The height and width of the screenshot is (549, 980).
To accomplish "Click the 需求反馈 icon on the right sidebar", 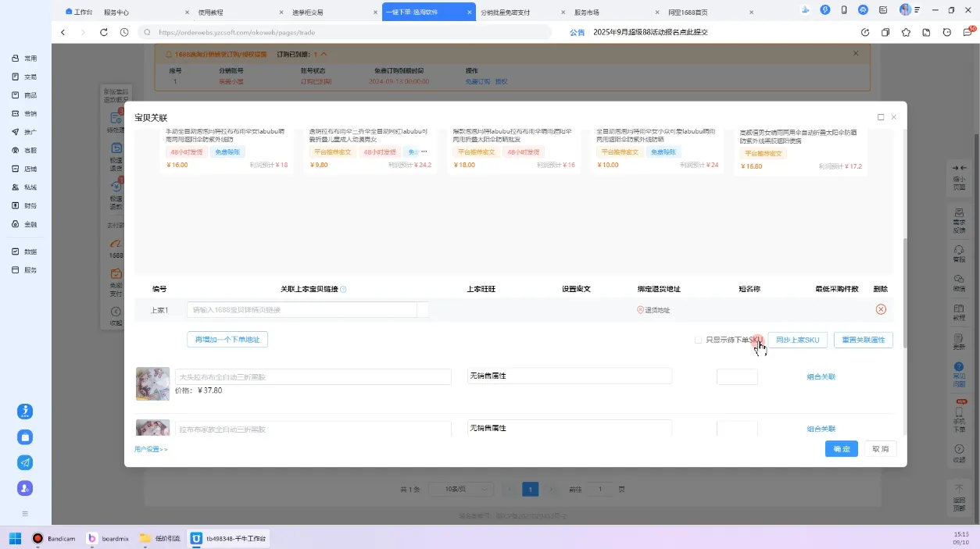I will pyautogui.click(x=959, y=221).
